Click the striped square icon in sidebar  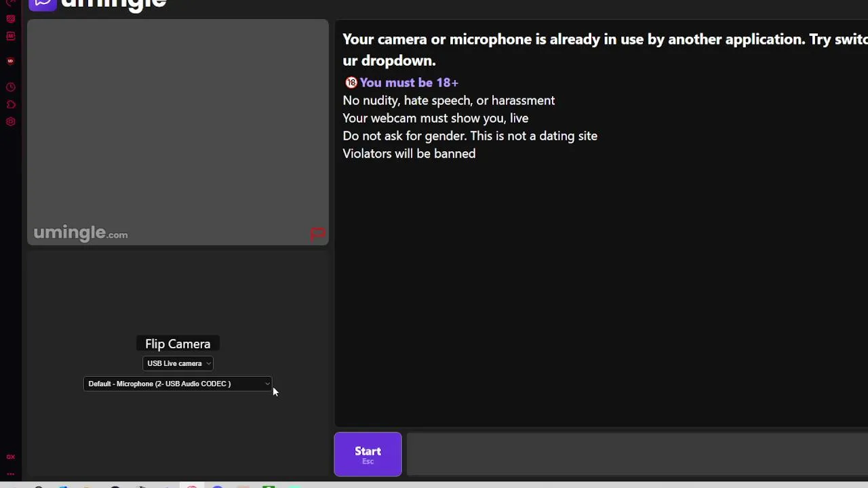tap(11, 19)
